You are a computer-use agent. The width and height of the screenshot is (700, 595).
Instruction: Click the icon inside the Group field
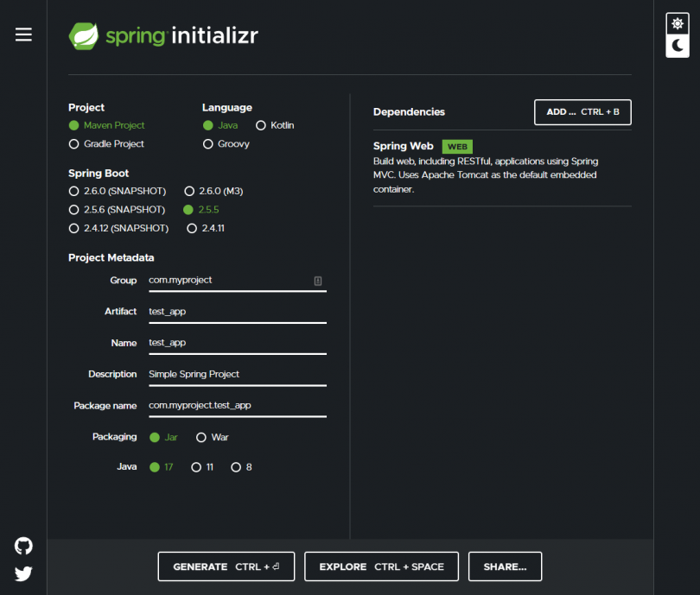[x=317, y=281]
